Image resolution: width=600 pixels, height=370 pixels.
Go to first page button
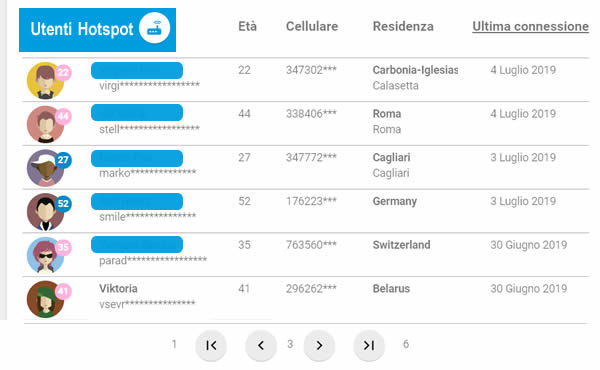coord(211,346)
